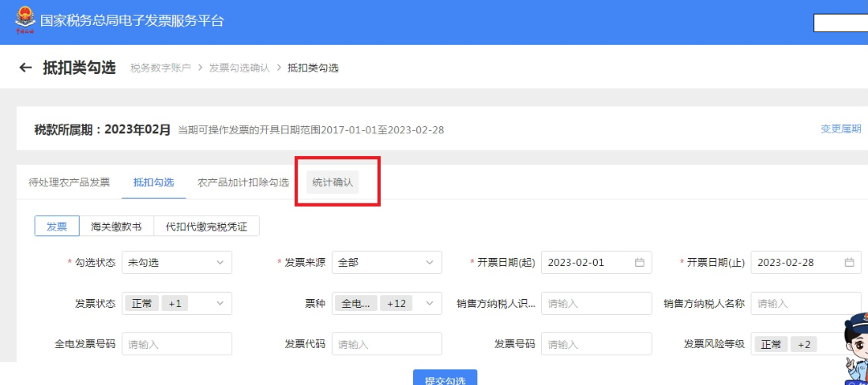Expand the 票种 dropdown
This screenshot has height=385, width=868.
(x=387, y=303)
